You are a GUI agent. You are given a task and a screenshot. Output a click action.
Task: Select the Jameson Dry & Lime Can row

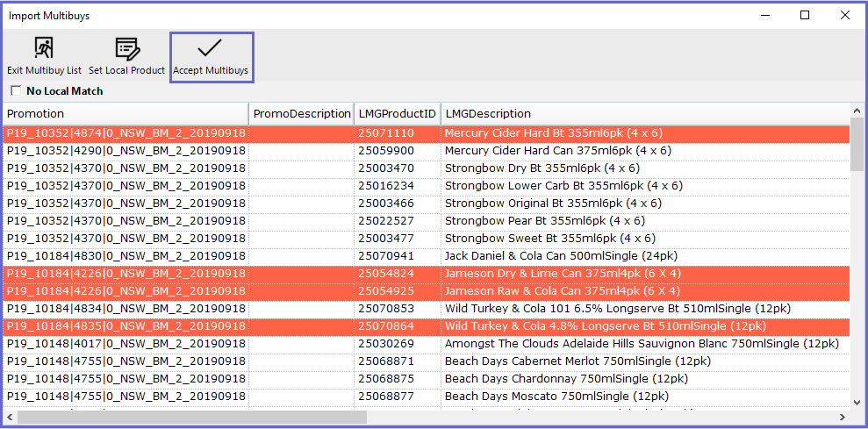(x=427, y=274)
